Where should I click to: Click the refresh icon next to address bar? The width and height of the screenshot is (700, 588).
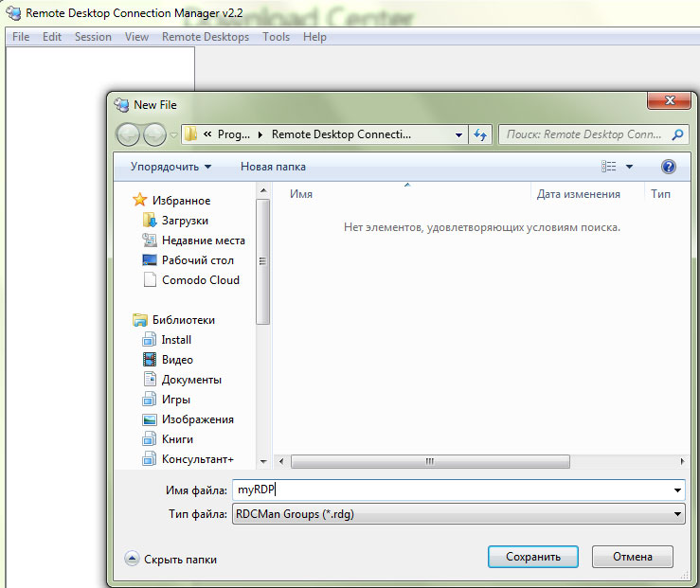pyautogui.click(x=480, y=134)
